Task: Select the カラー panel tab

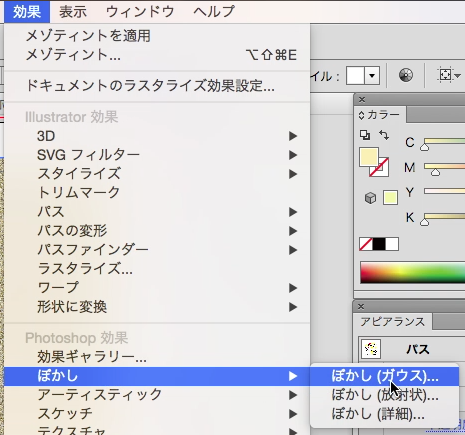Action: pos(379,115)
